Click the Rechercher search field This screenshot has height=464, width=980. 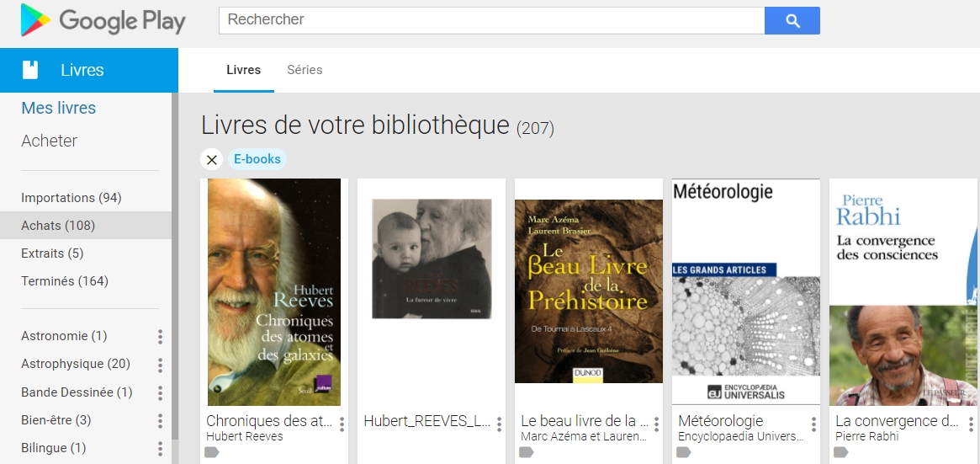[492, 21]
